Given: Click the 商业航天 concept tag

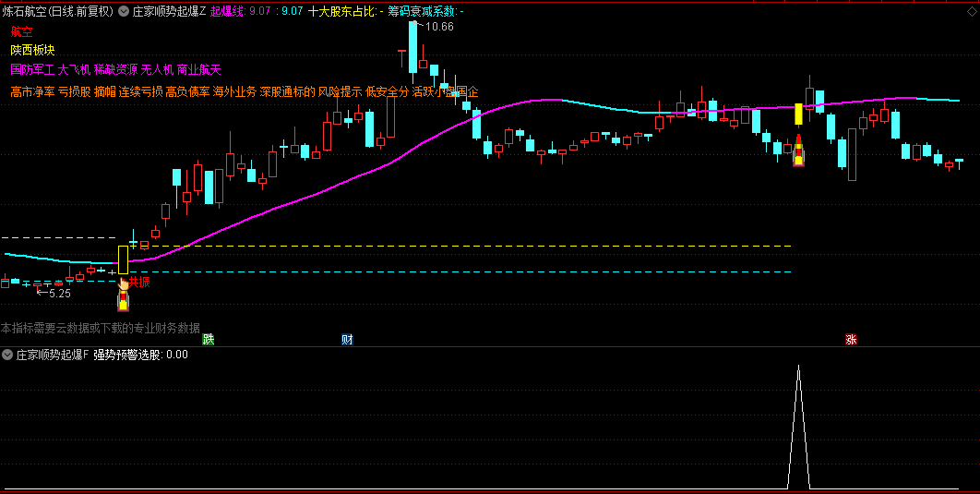Looking at the screenshot, I should coord(198,69).
